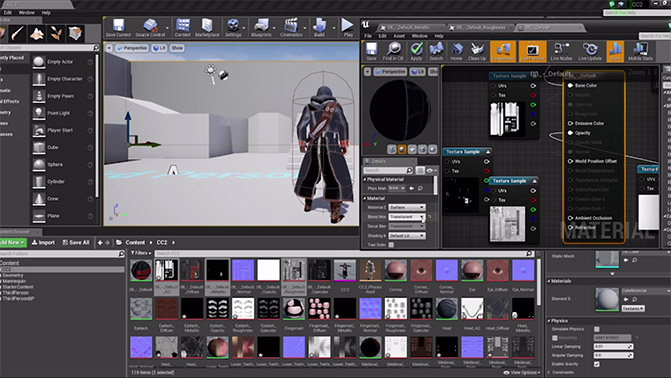Collapse the Physics section in Details

[549, 321]
